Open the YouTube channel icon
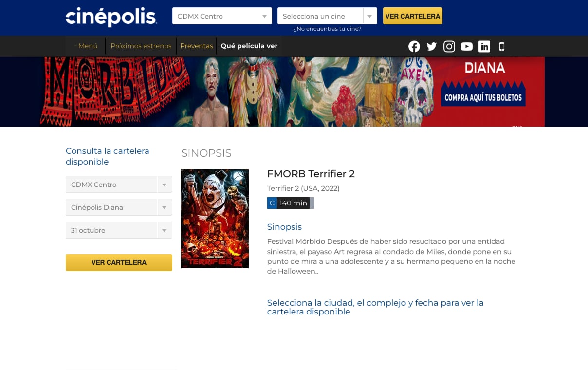 (467, 46)
